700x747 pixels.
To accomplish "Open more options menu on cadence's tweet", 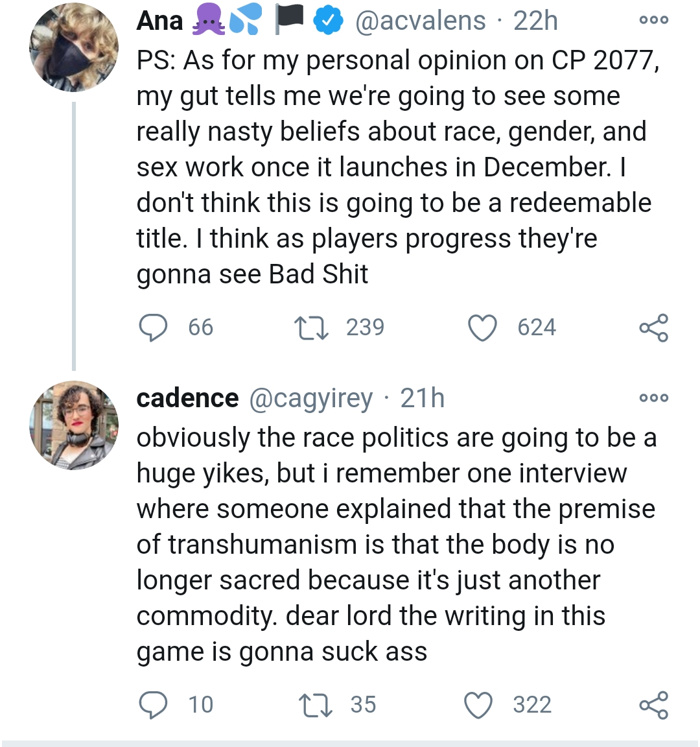I will pyautogui.click(x=653, y=397).
